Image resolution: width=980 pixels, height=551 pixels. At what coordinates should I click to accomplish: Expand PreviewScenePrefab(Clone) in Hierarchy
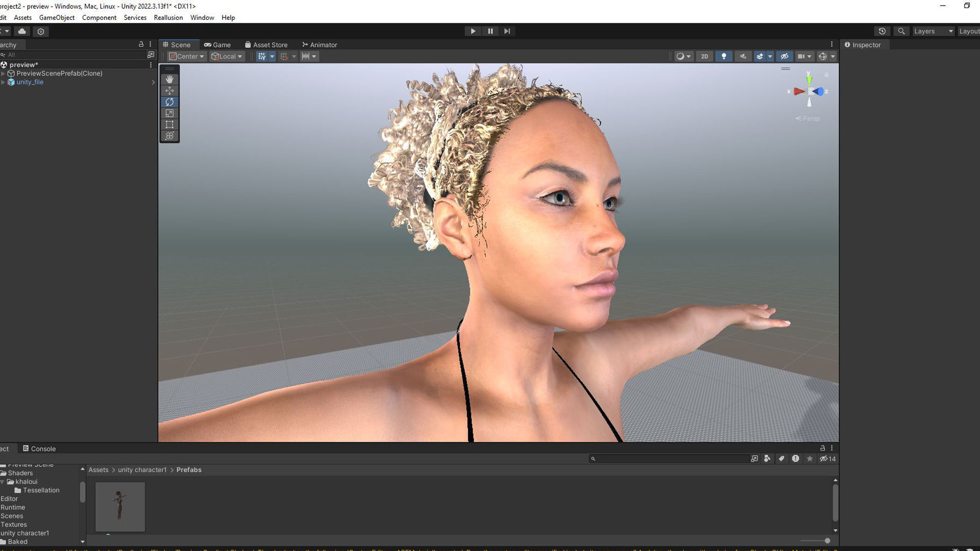3,73
